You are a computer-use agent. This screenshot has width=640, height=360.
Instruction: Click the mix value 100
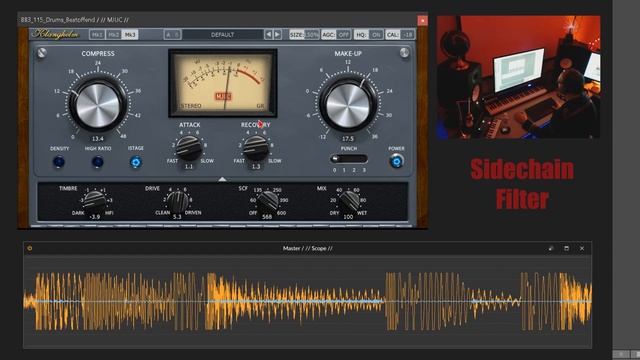pos(348,217)
